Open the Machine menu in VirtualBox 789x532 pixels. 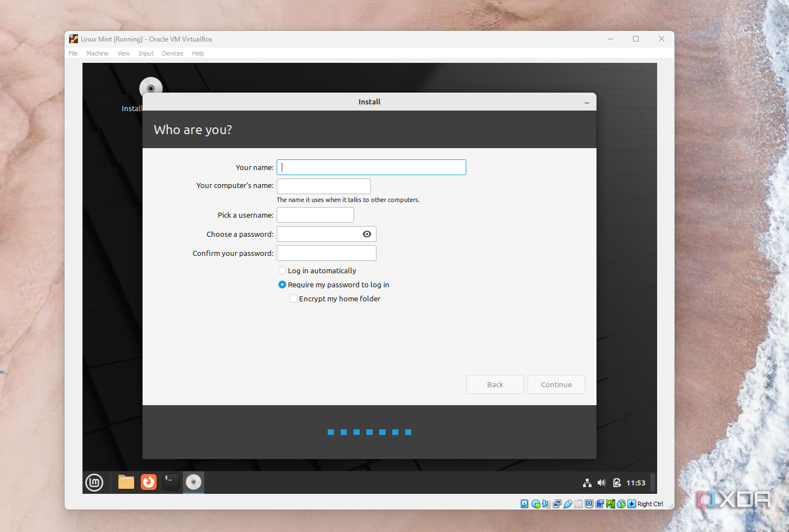coord(97,53)
